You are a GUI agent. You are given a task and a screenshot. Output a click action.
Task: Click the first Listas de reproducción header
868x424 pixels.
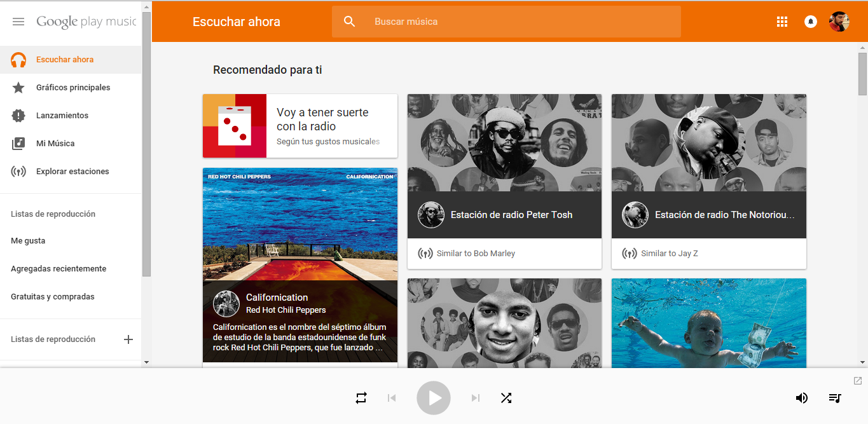53,214
